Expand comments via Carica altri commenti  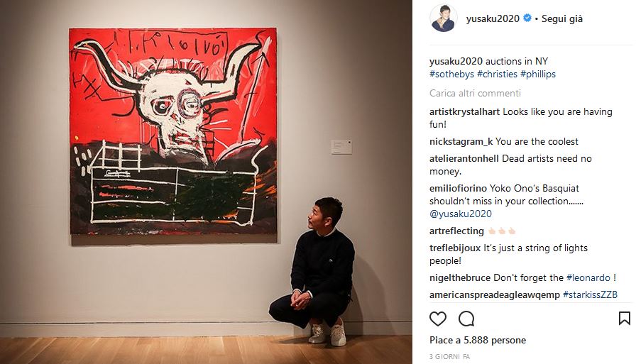coord(475,93)
